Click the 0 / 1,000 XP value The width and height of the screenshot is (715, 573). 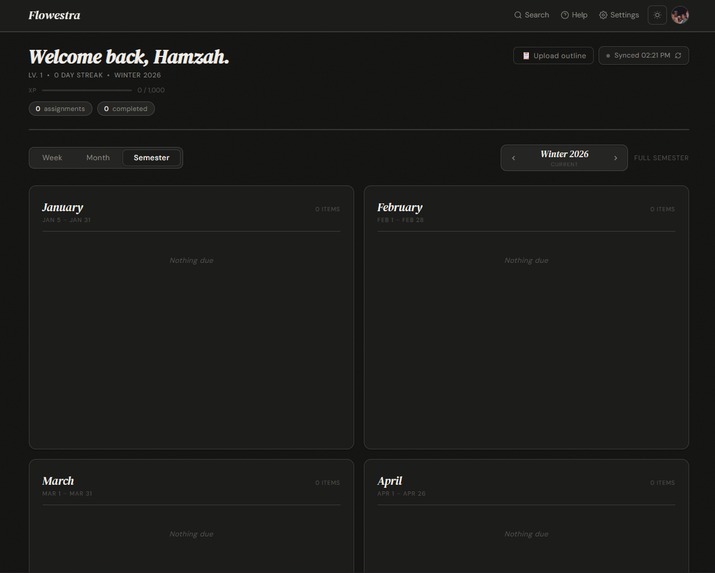(x=151, y=90)
